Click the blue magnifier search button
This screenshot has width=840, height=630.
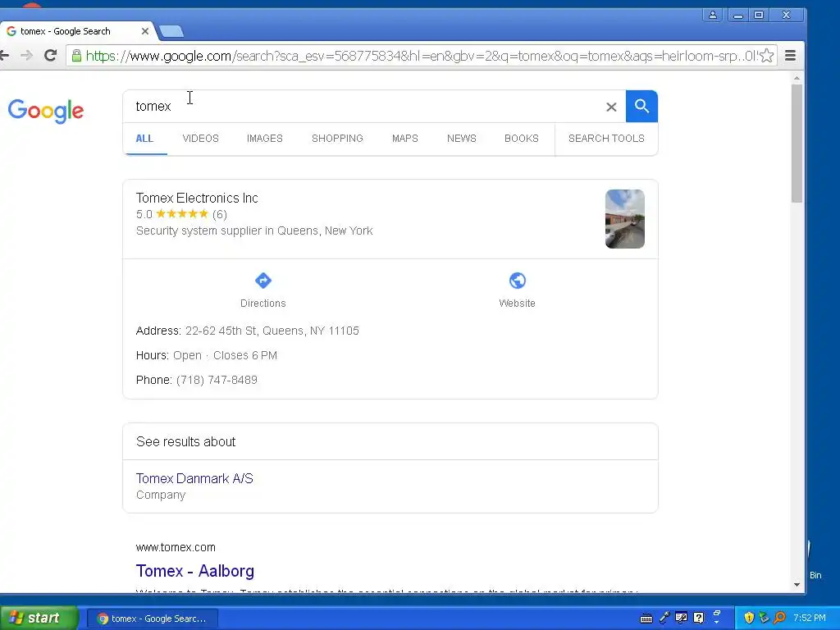pyautogui.click(x=641, y=106)
